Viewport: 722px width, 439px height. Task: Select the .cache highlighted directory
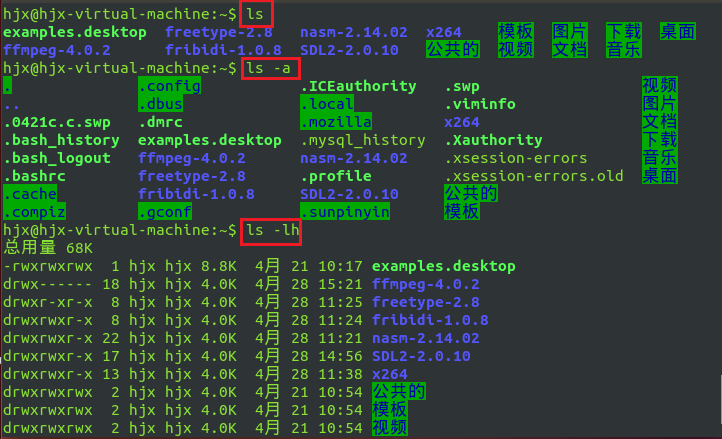point(30,194)
